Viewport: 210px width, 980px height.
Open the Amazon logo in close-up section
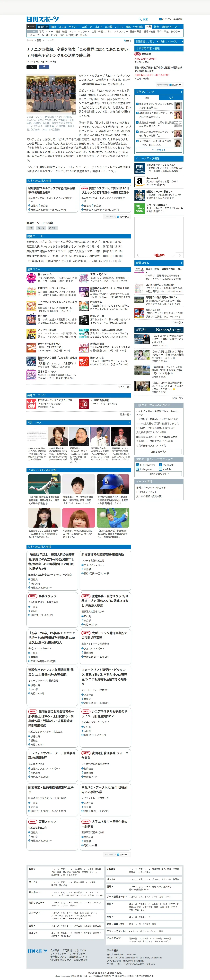(x=140, y=181)
